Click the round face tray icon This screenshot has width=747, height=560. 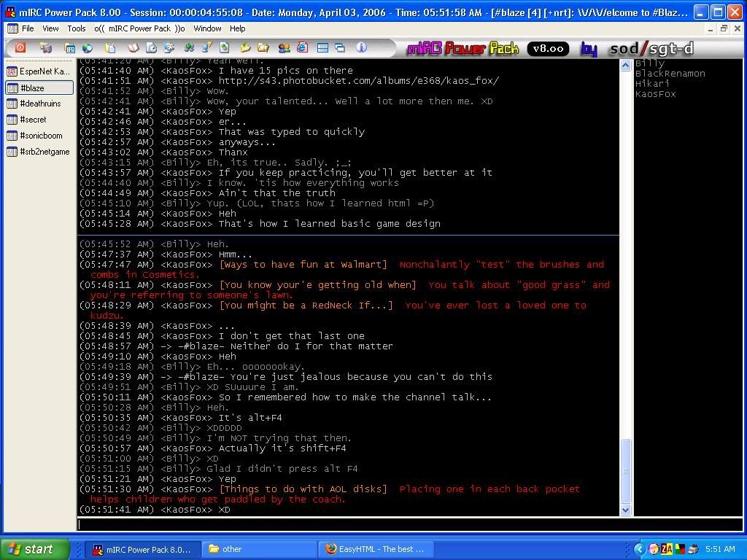click(x=654, y=549)
